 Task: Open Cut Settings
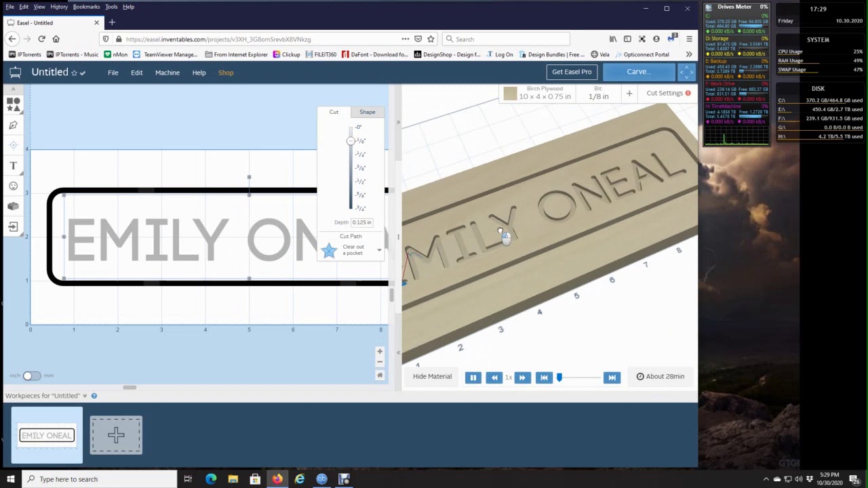click(668, 93)
